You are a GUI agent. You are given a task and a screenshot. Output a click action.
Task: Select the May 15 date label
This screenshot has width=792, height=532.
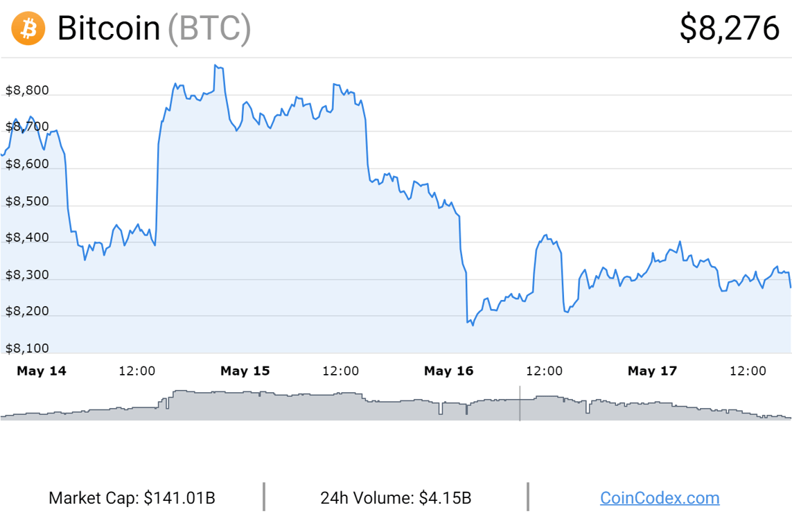tap(245, 371)
